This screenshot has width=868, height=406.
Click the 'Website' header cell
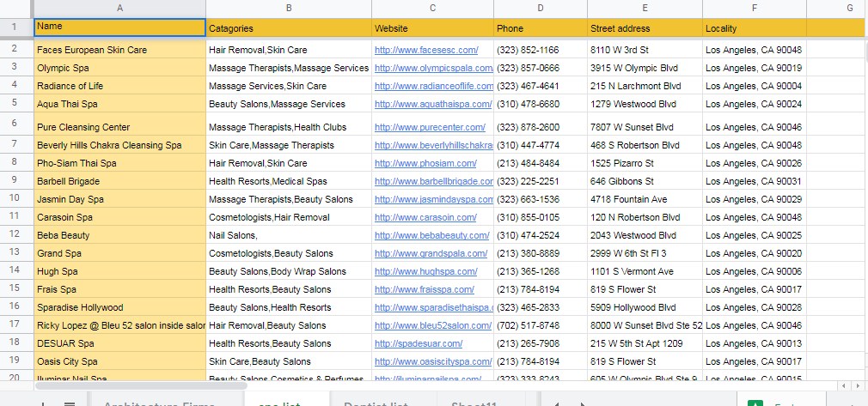tap(433, 27)
